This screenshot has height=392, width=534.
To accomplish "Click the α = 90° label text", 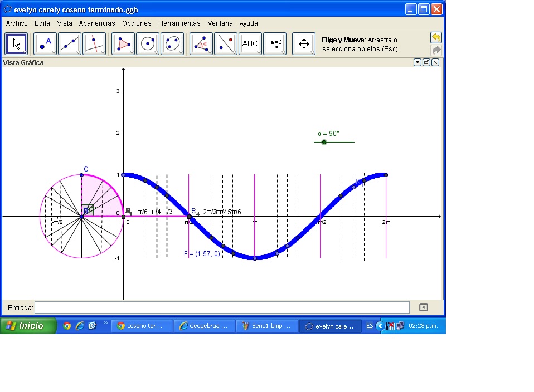I will [328, 134].
